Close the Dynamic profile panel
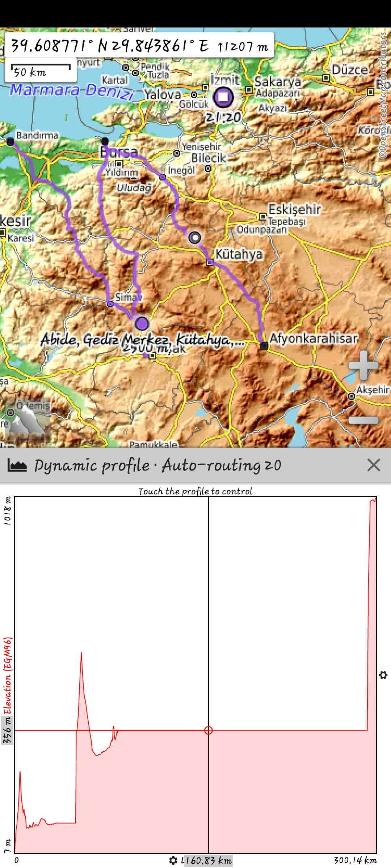Screen dimensions: 391x868 373,465
